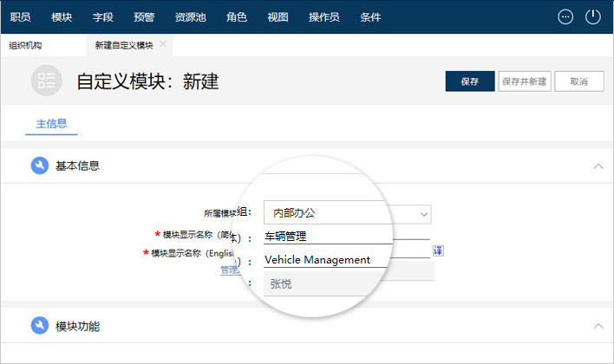The image size is (614, 364).
Task: Click the custom module list icon in header
Action: pos(47,81)
